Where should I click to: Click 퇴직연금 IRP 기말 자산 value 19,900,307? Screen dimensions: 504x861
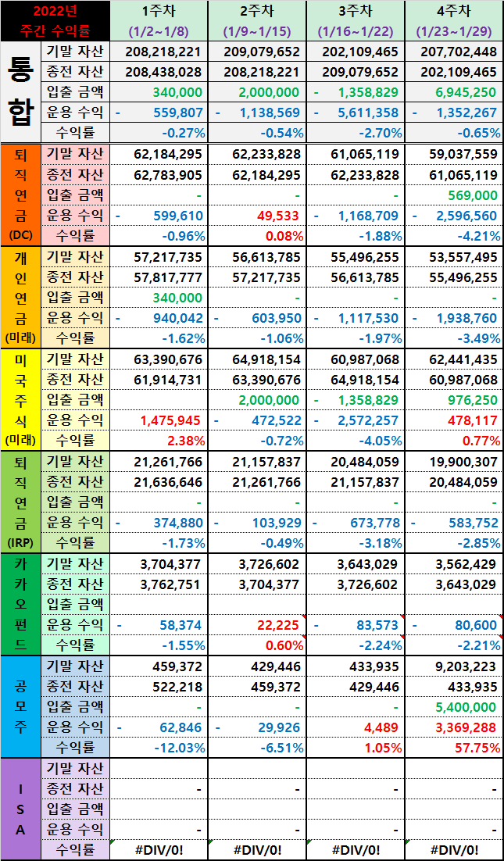[x=454, y=463]
